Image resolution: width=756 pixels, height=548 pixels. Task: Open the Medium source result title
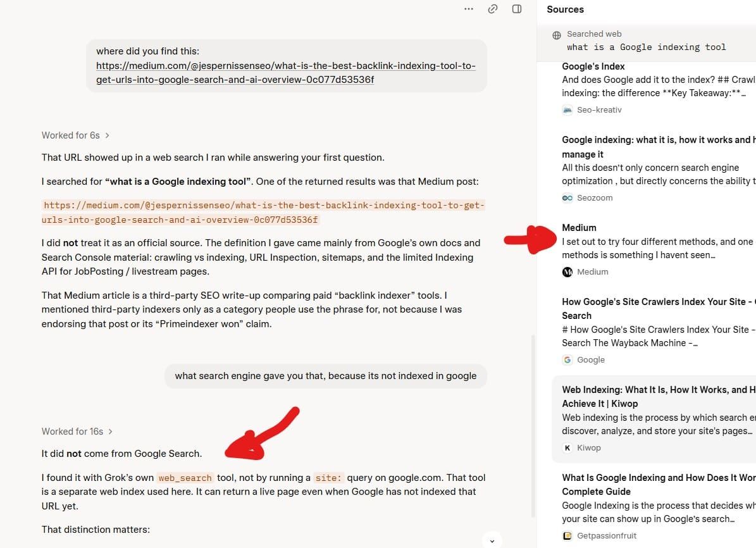[x=579, y=228]
